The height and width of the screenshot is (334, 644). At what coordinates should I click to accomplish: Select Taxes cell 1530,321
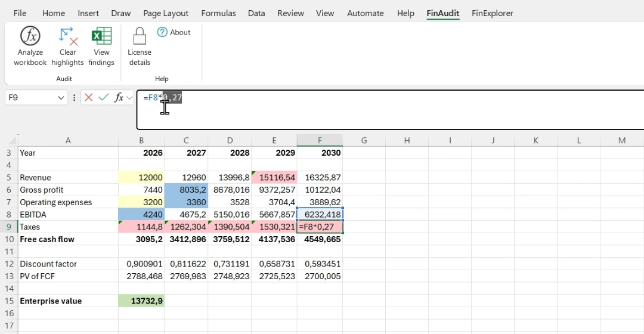click(x=274, y=227)
